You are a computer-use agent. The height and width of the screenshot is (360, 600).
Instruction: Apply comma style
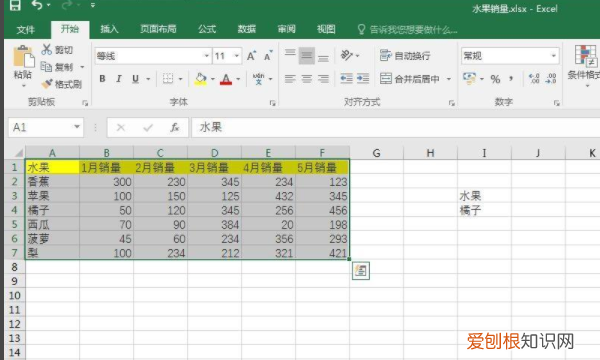click(511, 79)
